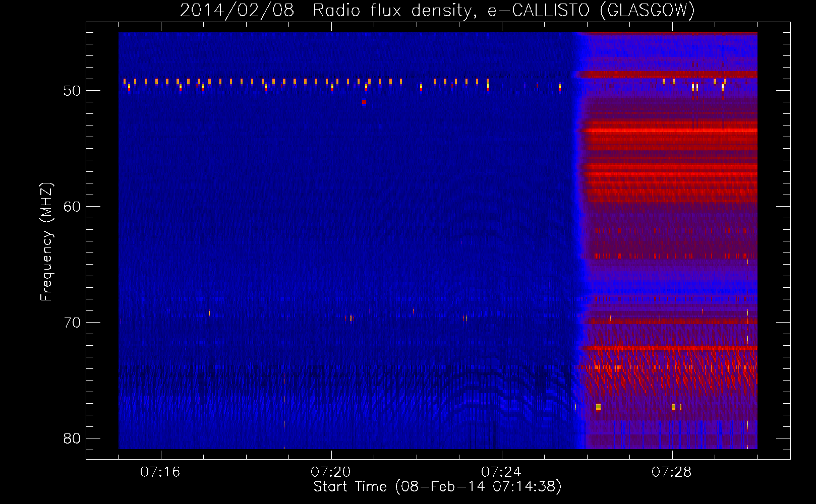Click the 'Start Time (08-Feb-14 07:14:38)' label
This screenshot has width=816, height=504.
click(x=437, y=487)
